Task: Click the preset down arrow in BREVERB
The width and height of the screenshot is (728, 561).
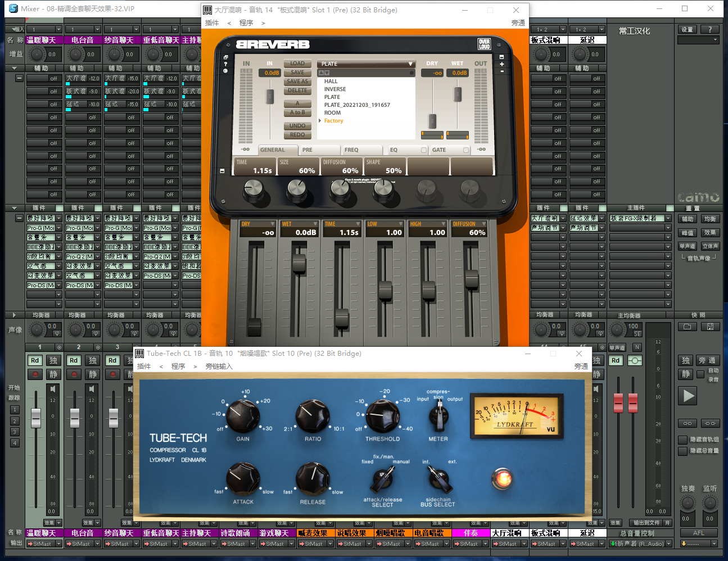Action: pos(327,73)
